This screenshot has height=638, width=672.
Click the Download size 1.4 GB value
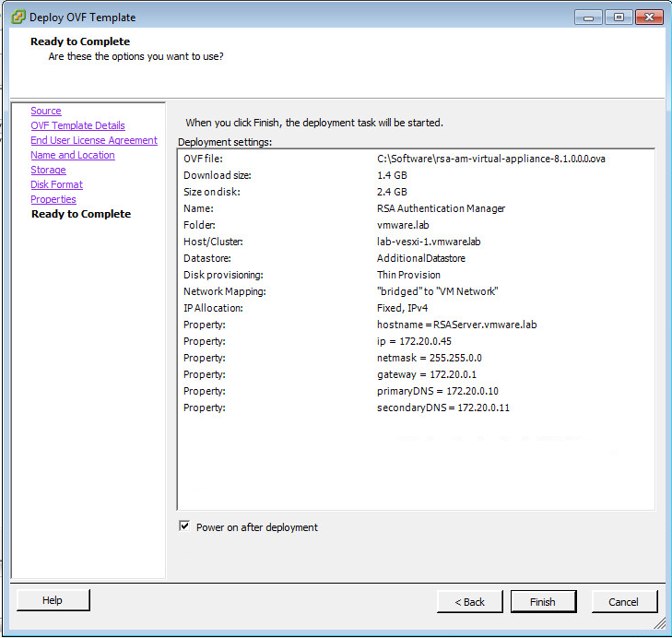tap(392, 175)
